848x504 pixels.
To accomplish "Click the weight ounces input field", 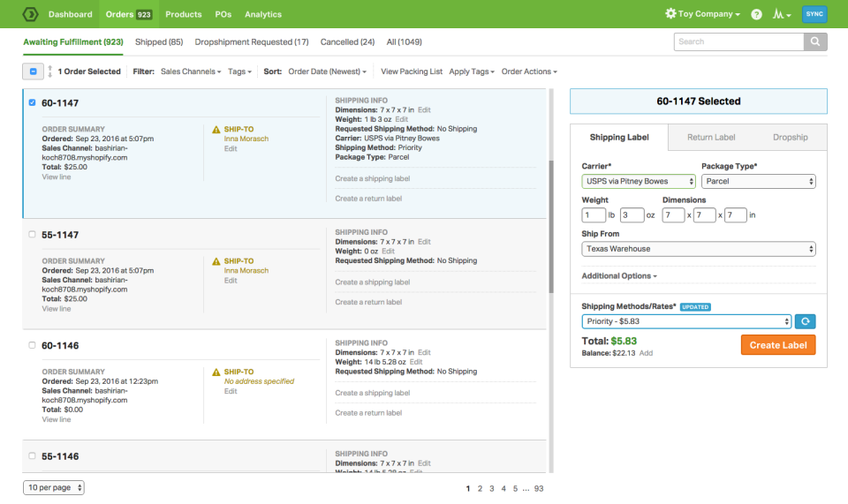I will point(632,215).
